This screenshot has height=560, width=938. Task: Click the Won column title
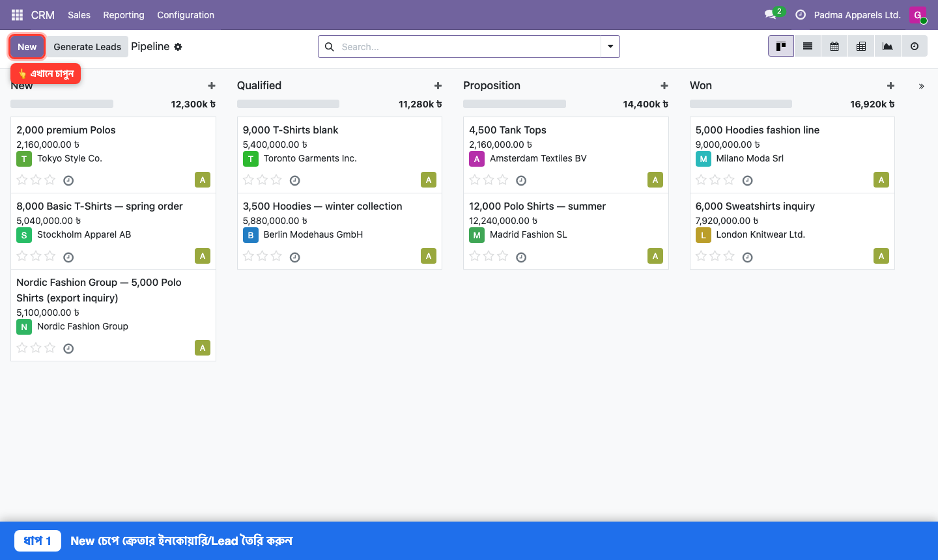point(701,85)
